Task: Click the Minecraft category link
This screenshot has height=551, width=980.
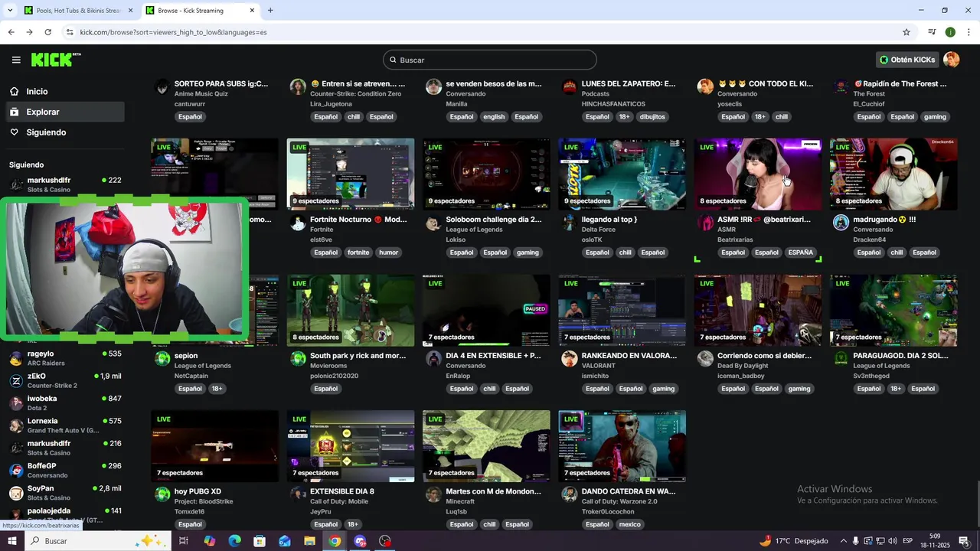Action: [x=460, y=501]
